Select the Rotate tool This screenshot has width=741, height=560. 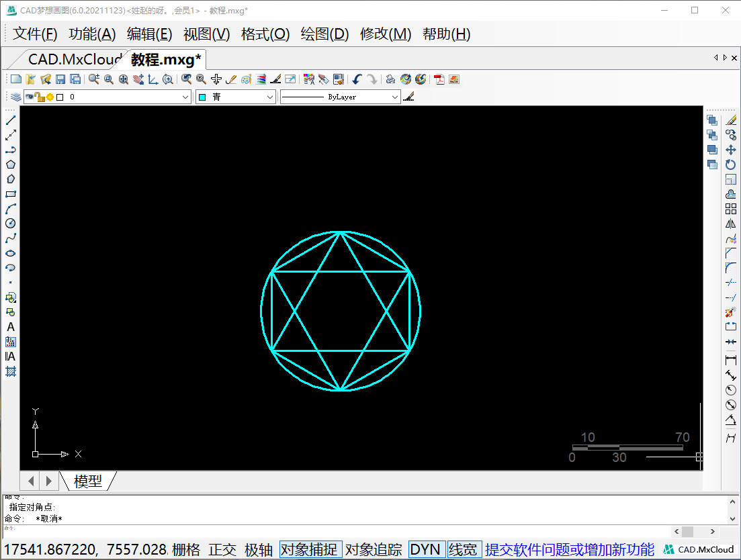click(x=731, y=165)
